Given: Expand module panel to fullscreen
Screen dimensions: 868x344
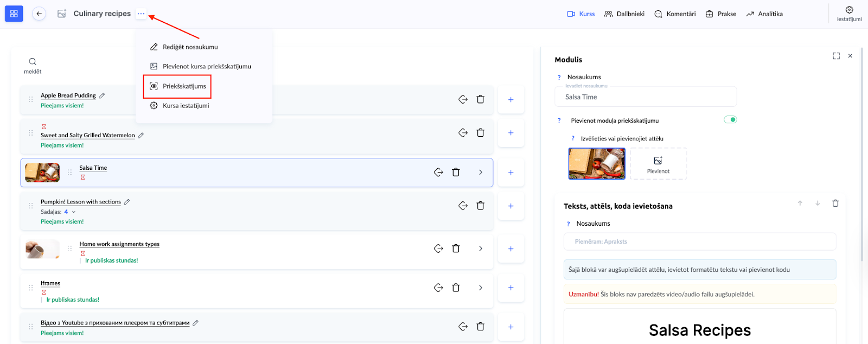Looking at the screenshot, I should tap(836, 56).
